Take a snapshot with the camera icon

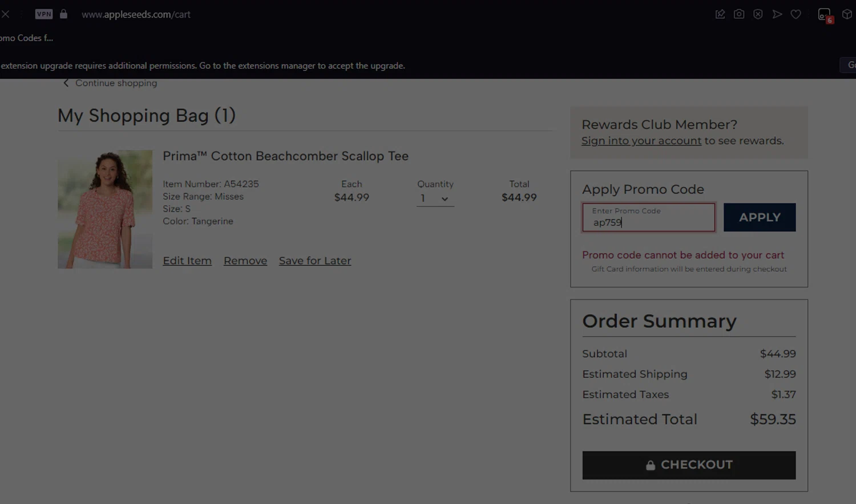click(x=739, y=14)
